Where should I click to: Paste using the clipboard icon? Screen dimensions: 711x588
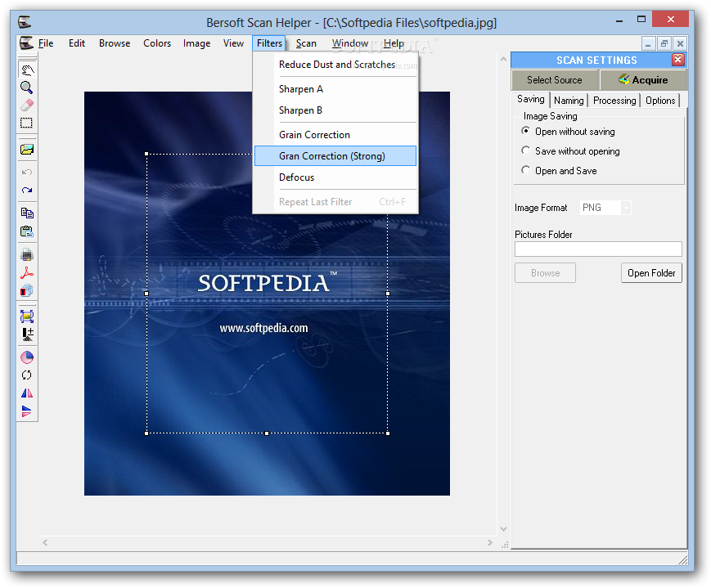click(27, 231)
